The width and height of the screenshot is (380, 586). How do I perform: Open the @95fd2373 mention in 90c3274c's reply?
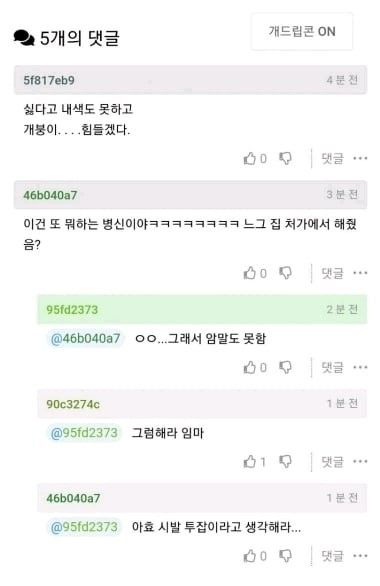84,433
